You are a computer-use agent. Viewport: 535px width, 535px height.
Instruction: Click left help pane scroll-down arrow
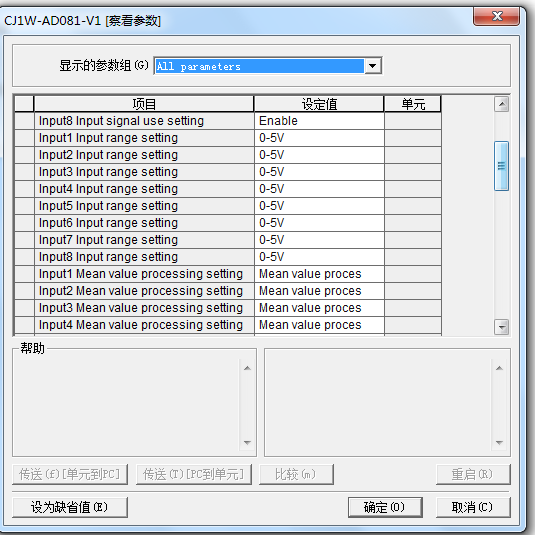tap(247, 443)
